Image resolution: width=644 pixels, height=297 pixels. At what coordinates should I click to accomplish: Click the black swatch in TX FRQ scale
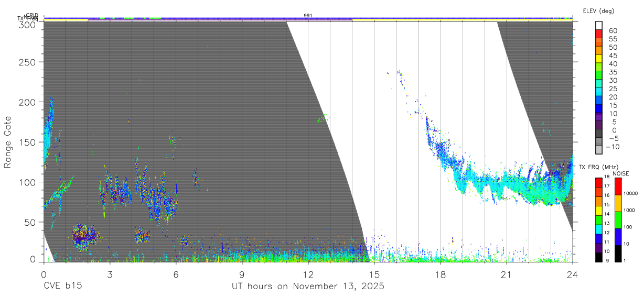click(599, 257)
